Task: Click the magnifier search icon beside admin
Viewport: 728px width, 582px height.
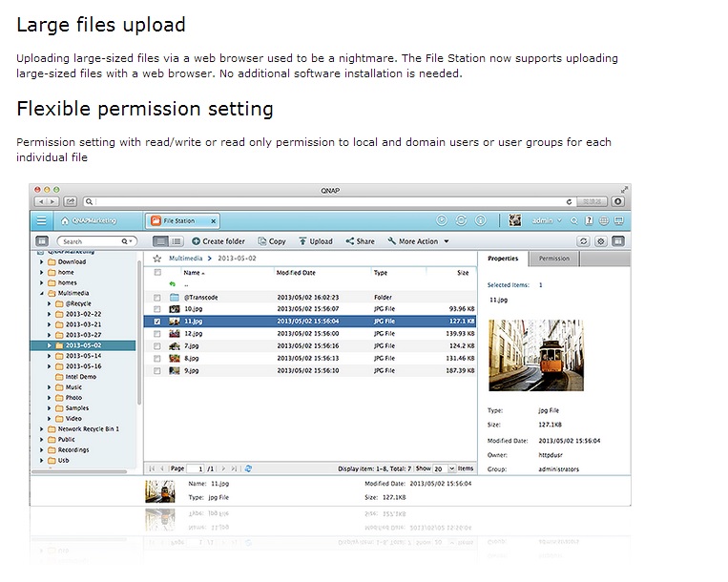Action: click(573, 221)
